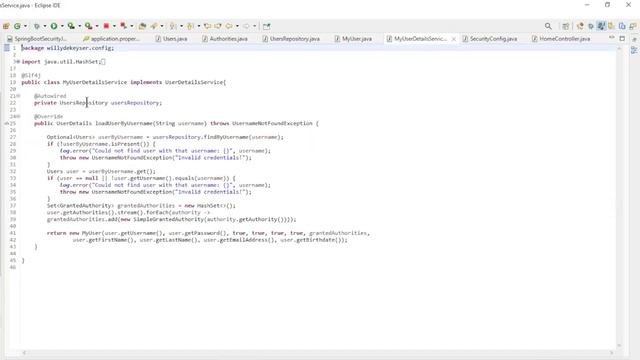This screenshot has height=360, width=640.
Task: Click the magnifier Search icon at top right
Action: [x=549, y=26]
